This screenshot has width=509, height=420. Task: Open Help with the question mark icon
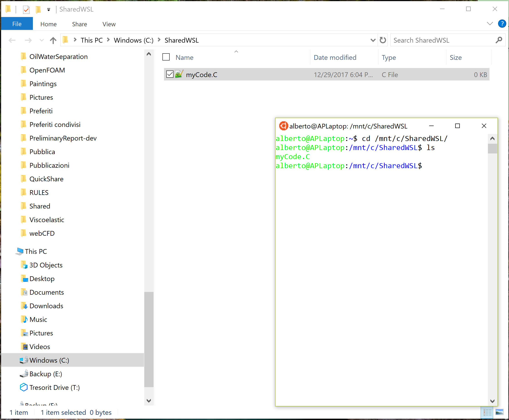(502, 24)
